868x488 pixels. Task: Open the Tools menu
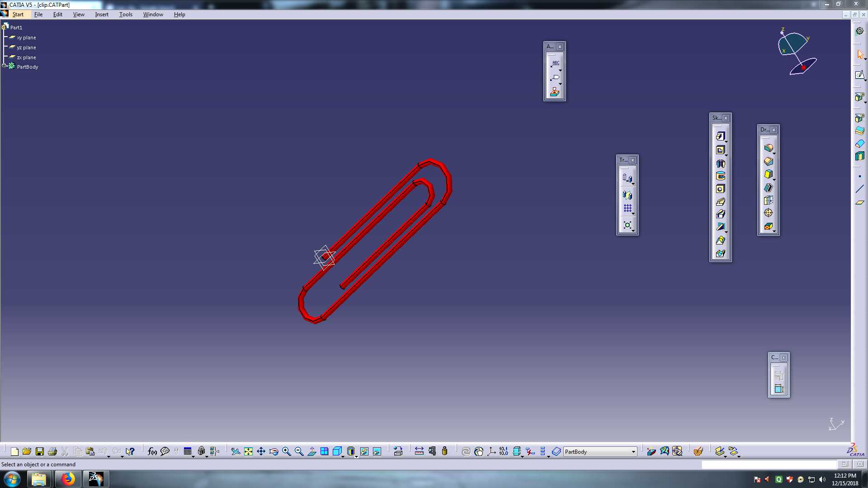(x=126, y=14)
